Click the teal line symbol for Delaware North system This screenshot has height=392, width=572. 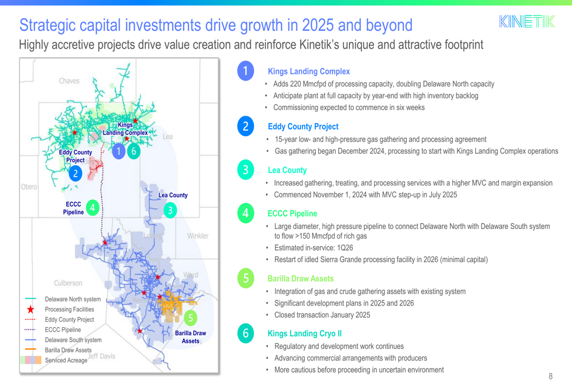click(31, 299)
